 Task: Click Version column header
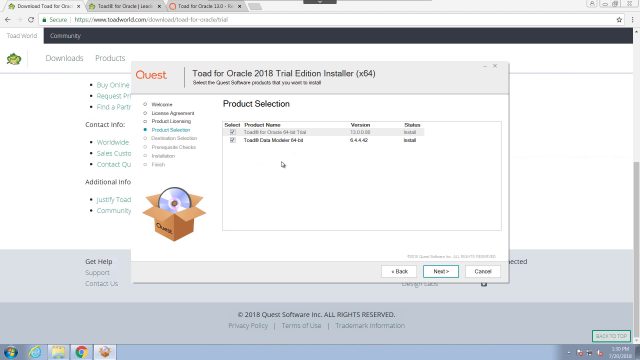pos(360,125)
